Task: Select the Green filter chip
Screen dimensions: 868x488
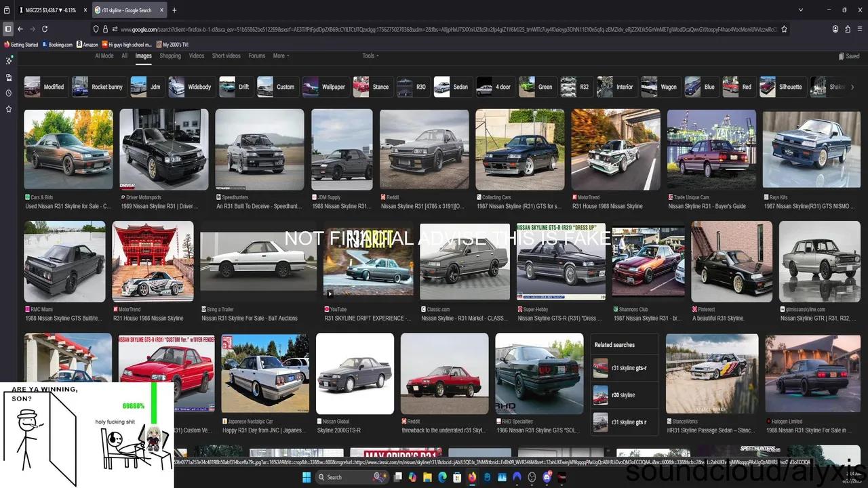Action: (x=536, y=87)
